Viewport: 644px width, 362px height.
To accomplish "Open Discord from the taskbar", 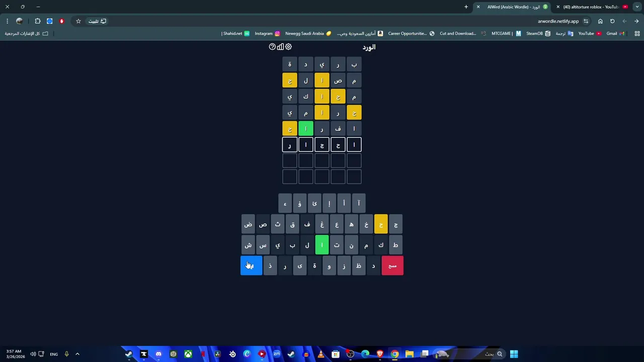I will point(158,354).
